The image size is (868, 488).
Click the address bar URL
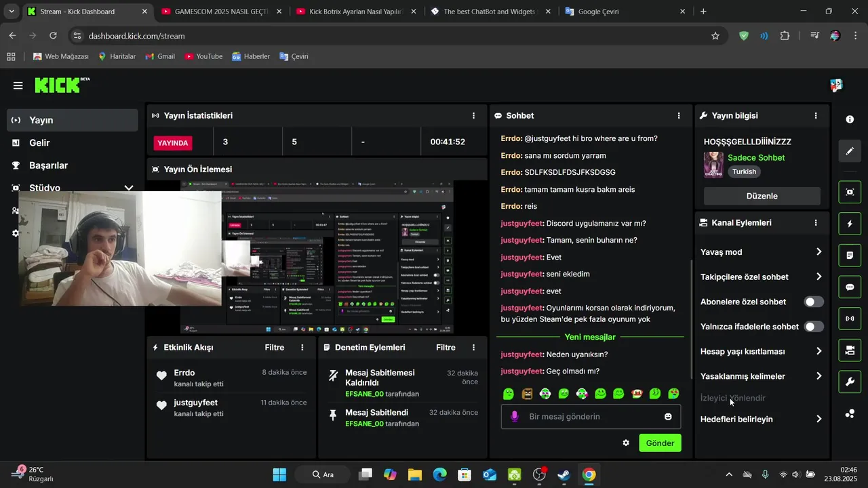(x=137, y=36)
